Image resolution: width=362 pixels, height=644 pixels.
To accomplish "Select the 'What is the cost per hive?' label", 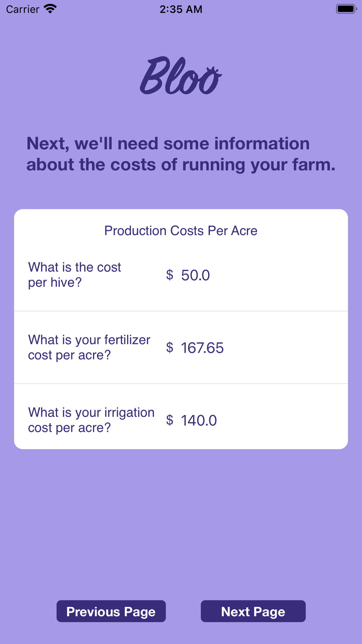I will tap(75, 275).
